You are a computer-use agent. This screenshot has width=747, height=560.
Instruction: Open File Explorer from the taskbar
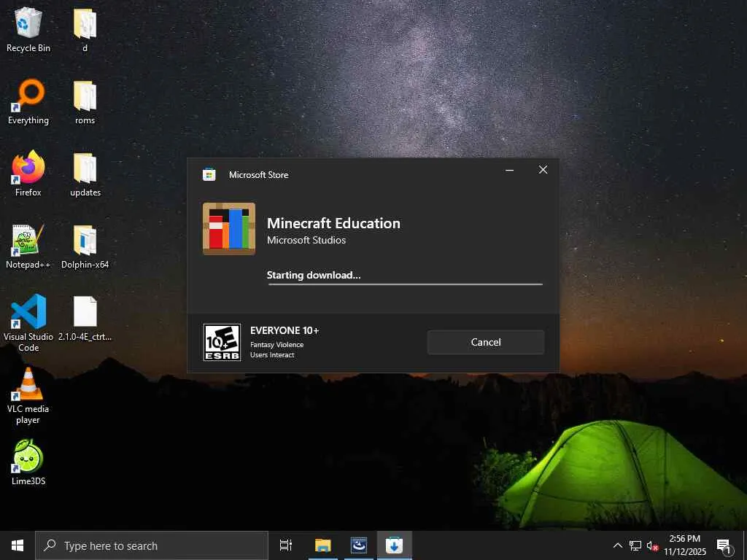(323, 545)
